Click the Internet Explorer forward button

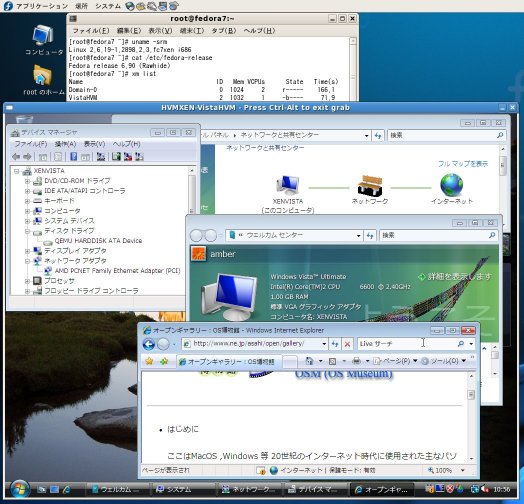[x=163, y=344]
